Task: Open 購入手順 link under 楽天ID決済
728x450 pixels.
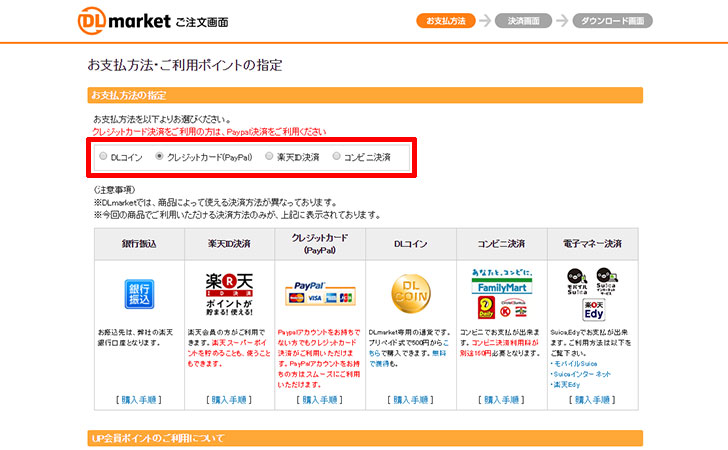Action: point(229,400)
